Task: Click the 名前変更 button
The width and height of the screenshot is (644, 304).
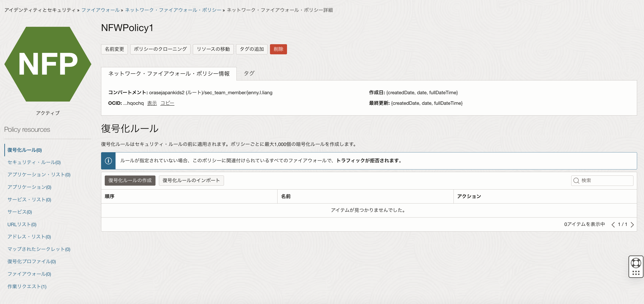Action: 114,49
